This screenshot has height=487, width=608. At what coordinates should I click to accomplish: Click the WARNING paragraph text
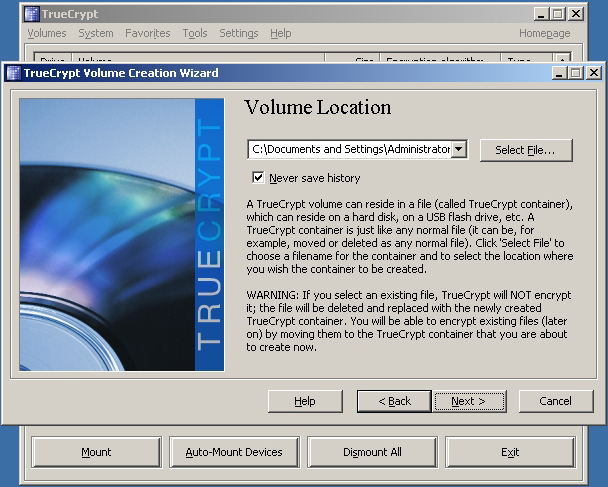[409, 321]
